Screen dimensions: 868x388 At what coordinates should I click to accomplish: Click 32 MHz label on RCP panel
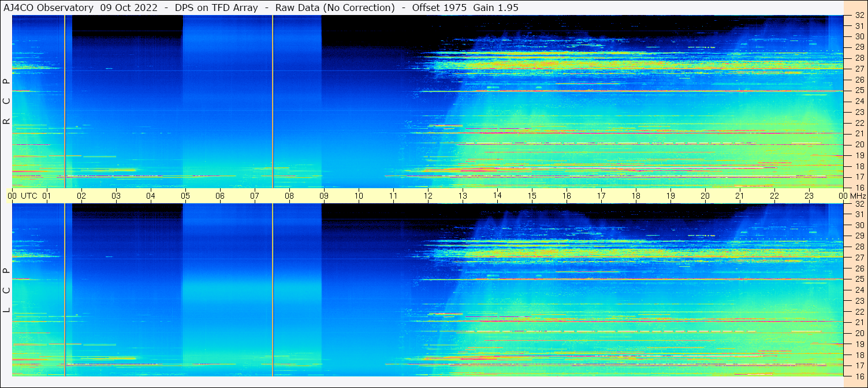point(859,15)
